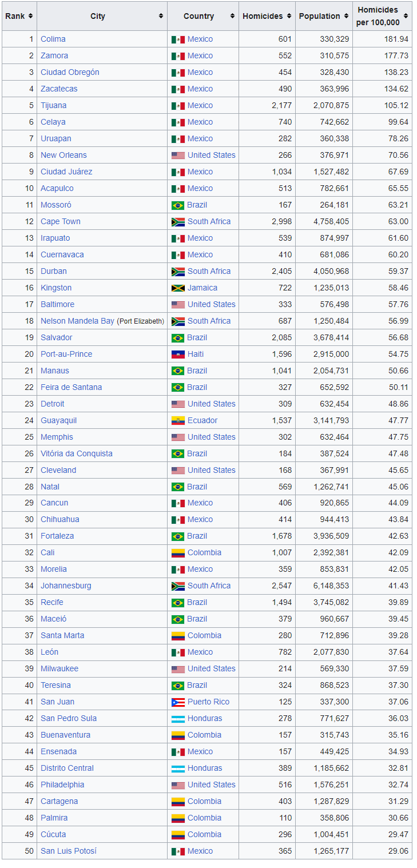417x868 pixels.
Task: Select Port Elizabeth parenthetical text
Action: (141, 321)
